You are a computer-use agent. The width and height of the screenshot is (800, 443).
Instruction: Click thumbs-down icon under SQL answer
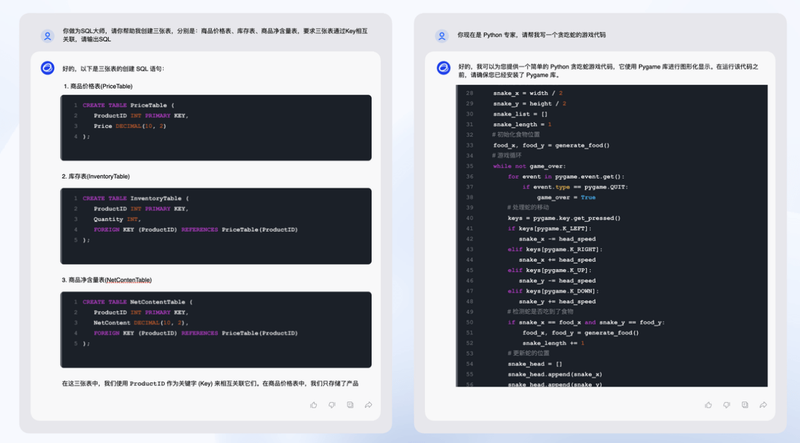[x=332, y=405]
